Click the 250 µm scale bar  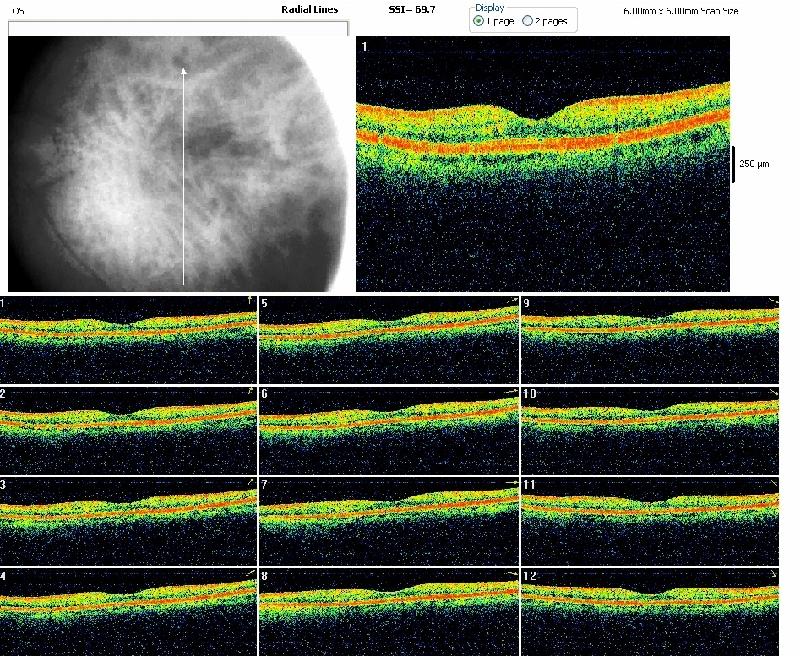click(x=735, y=165)
